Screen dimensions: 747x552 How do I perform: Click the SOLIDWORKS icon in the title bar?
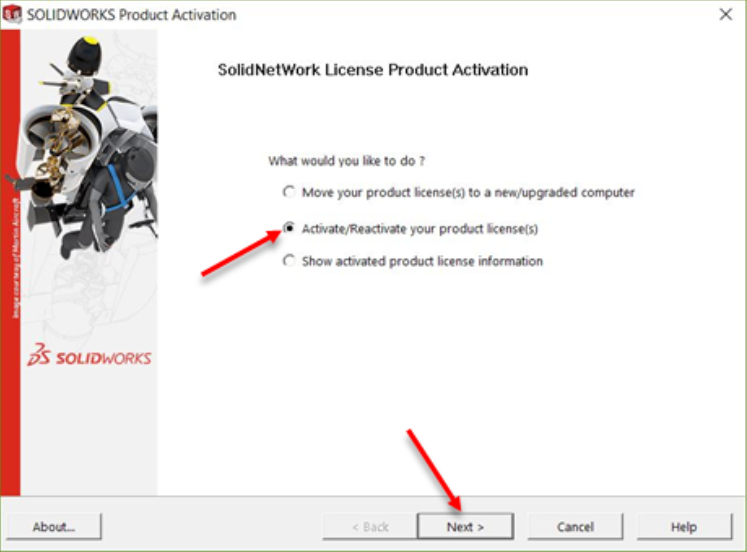(12, 14)
